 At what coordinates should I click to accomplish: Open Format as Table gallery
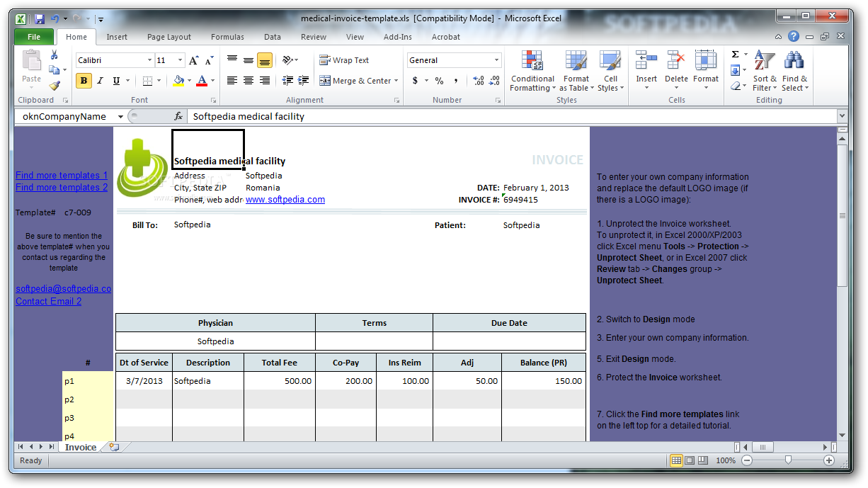coord(576,71)
